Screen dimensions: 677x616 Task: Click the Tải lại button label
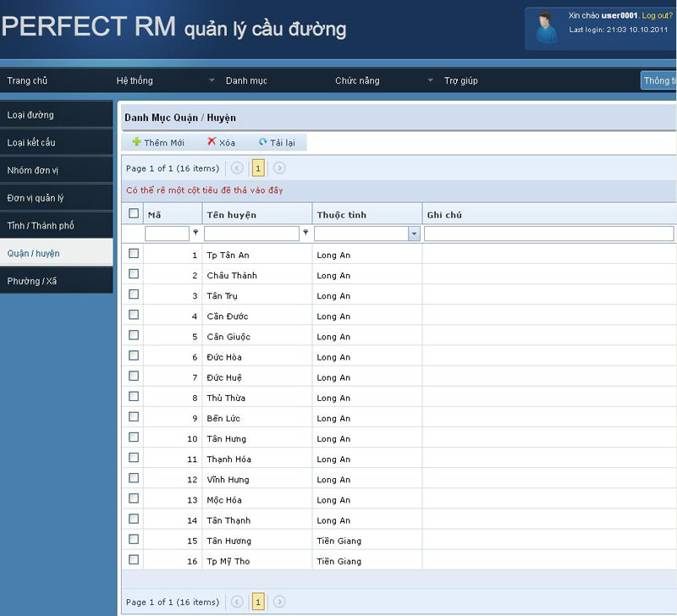(283, 143)
